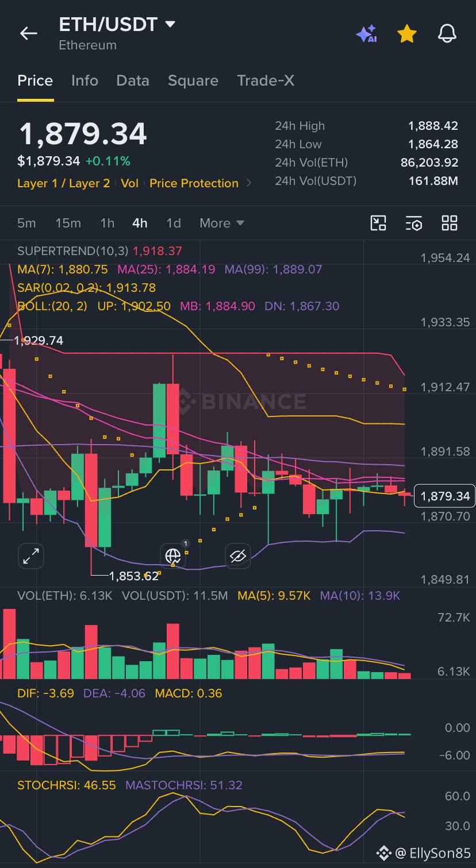Expand the More timeframes dropdown
The image size is (476, 868).
point(222,223)
